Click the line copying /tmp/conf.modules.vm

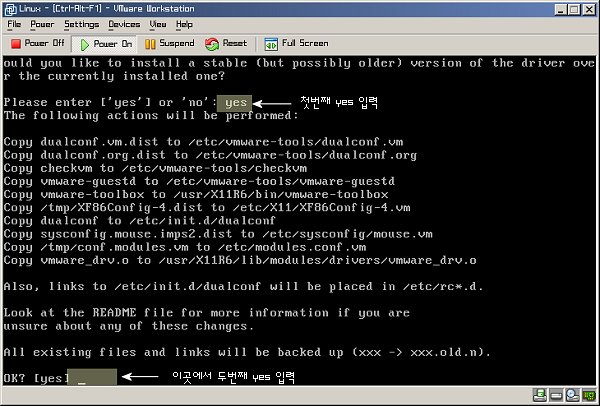point(185,247)
